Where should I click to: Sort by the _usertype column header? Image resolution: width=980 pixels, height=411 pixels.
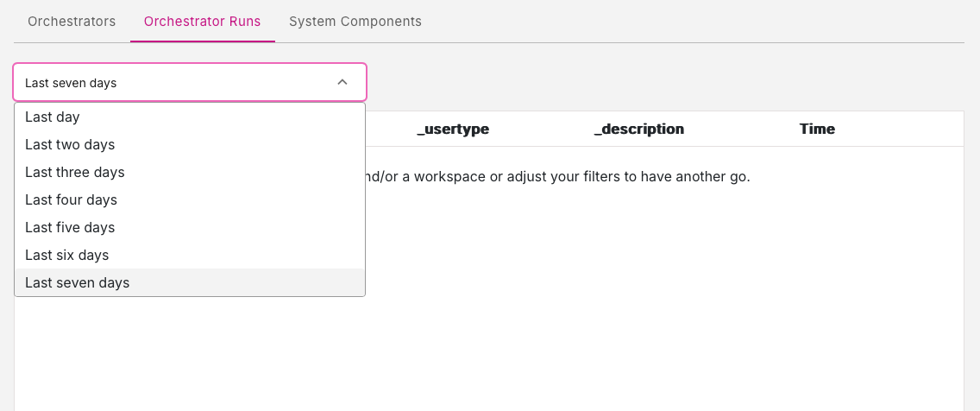click(x=453, y=130)
